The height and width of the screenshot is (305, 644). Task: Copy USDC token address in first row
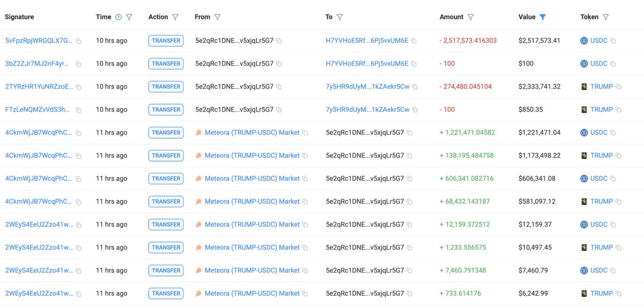613,41
